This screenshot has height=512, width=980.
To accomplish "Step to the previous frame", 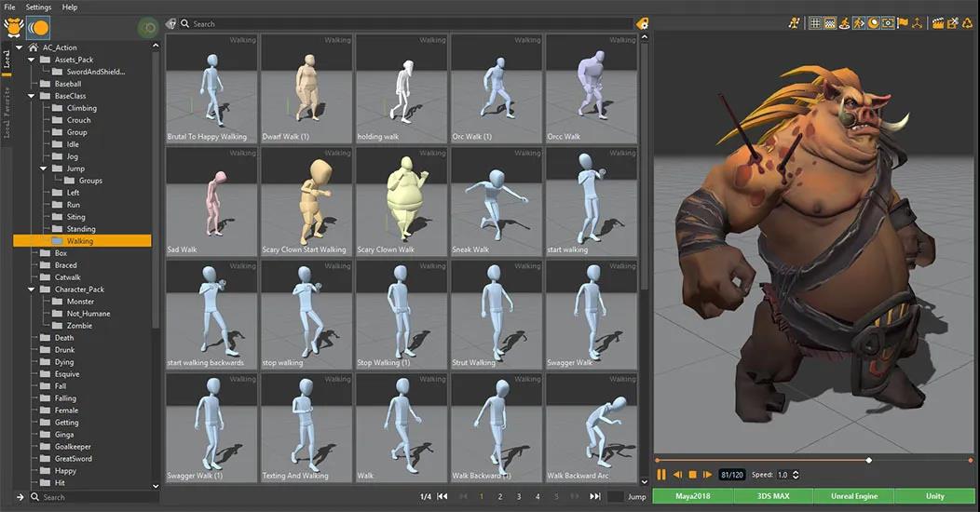I will tap(677, 475).
